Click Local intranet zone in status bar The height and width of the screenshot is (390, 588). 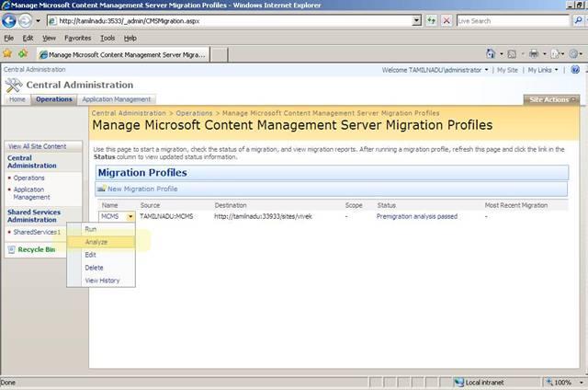(x=480, y=383)
